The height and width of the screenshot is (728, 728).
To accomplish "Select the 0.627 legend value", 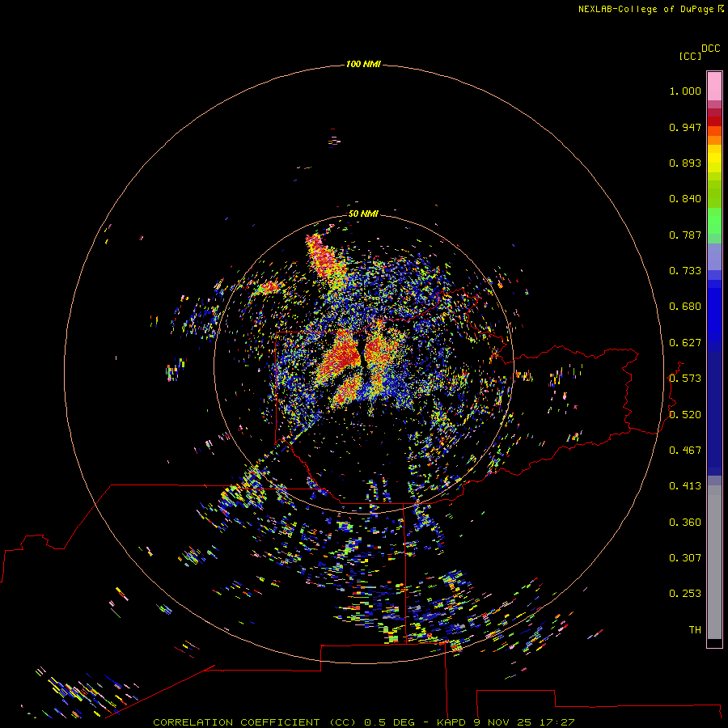I will [x=685, y=343].
